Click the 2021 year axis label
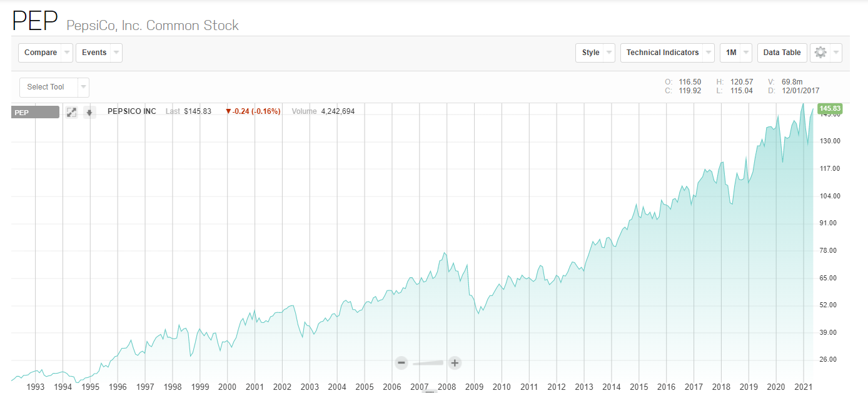Viewport: 868px width, 393px height. coord(804,387)
